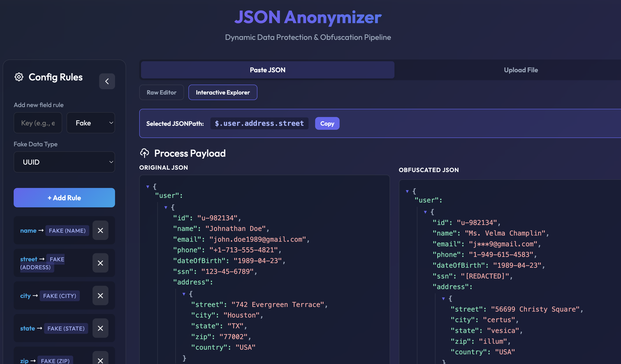Select the "ssn" line in Original JSON
621x364 pixels.
(x=215, y=272)
